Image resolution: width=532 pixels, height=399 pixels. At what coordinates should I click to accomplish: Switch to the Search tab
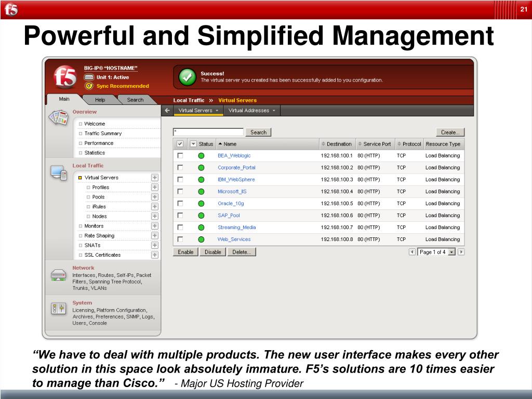tap(136, 100)
